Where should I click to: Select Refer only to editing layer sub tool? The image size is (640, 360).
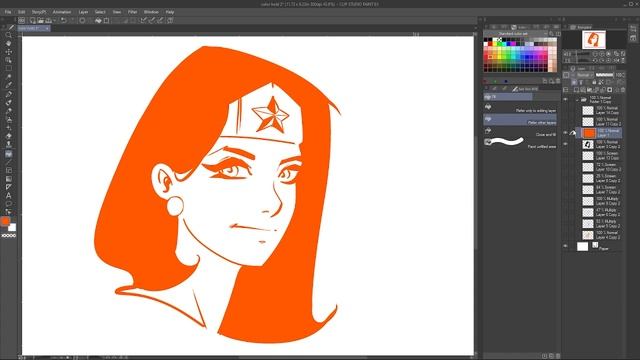(520, 108)
